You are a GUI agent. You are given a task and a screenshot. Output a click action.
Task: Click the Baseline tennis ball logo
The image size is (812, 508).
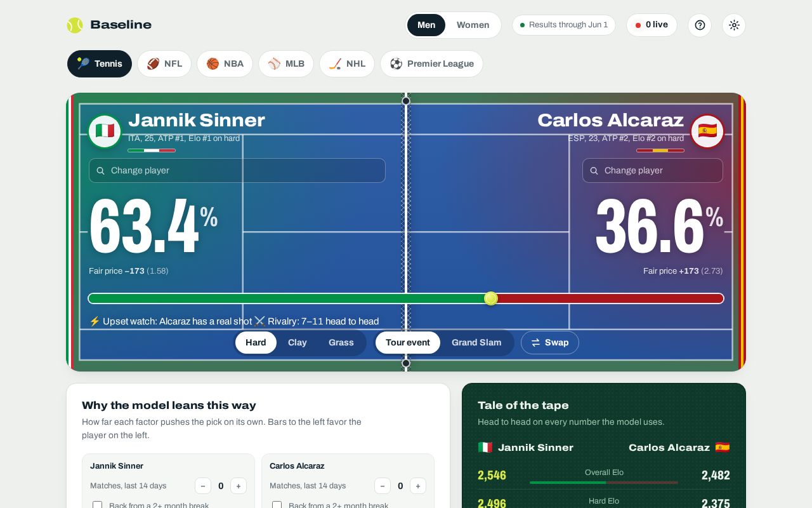click(75, 25)
